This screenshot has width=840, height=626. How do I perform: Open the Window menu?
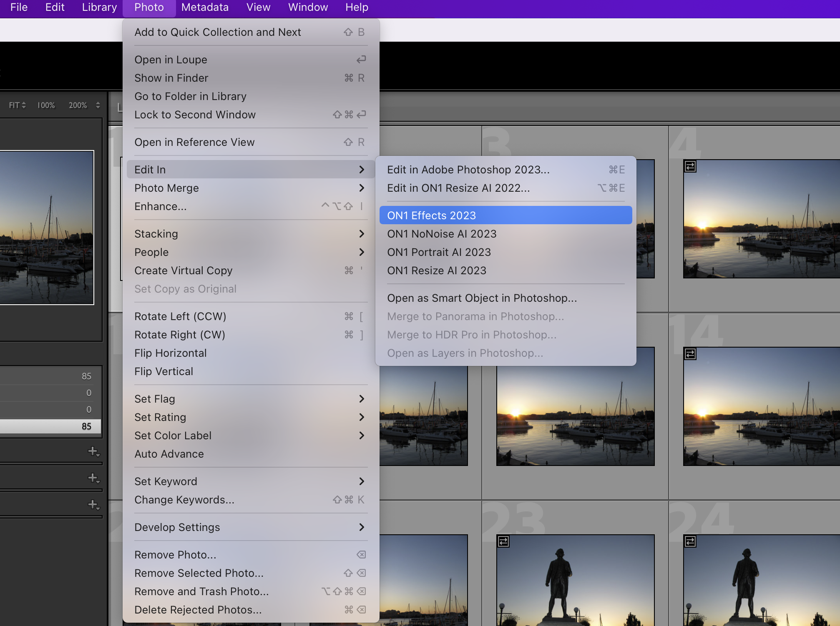click(308, 8)
